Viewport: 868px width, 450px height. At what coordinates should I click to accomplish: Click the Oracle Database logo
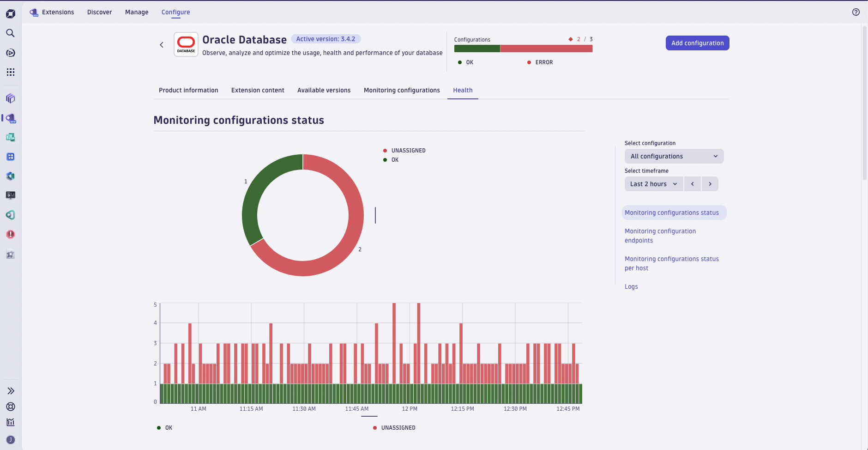tap(186, 44)
